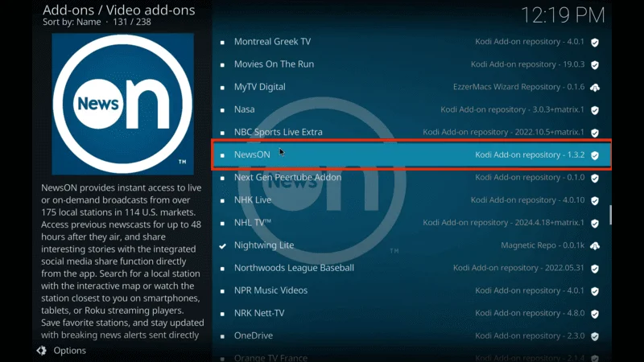Screen dimensions: 644x362
Task: Select Next Gen Peertube Addon entry
Action: (x=287, y=177)
